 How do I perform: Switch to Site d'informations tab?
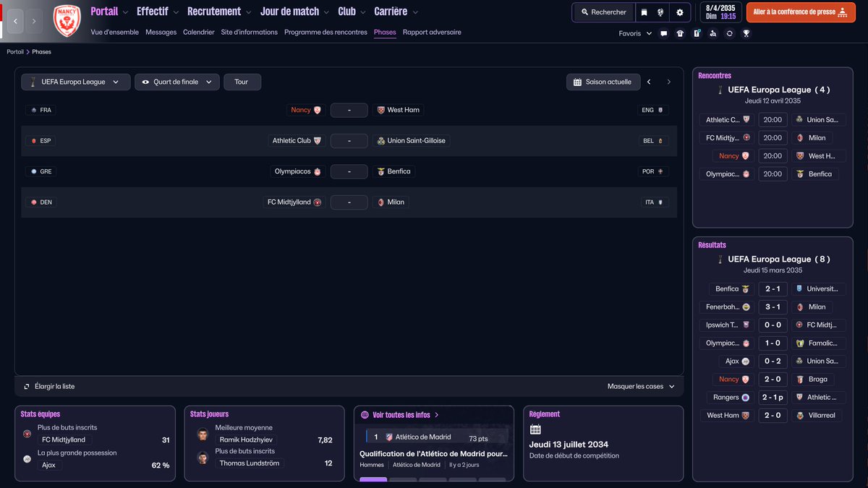(x=250, y=33)
